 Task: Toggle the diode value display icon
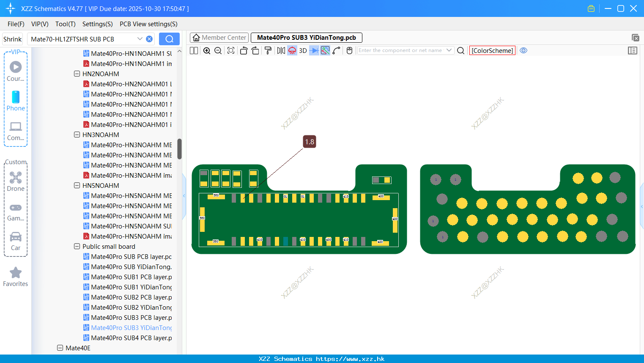tap(314, 50)
